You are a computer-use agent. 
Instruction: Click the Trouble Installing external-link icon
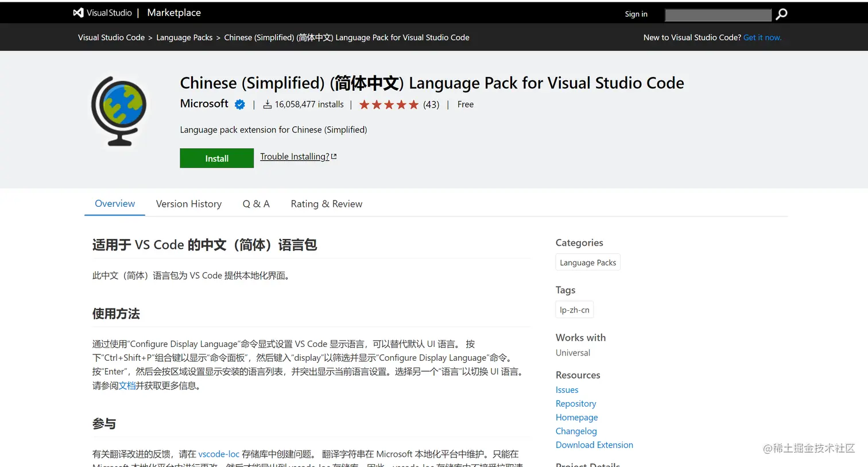coord(334,156)
